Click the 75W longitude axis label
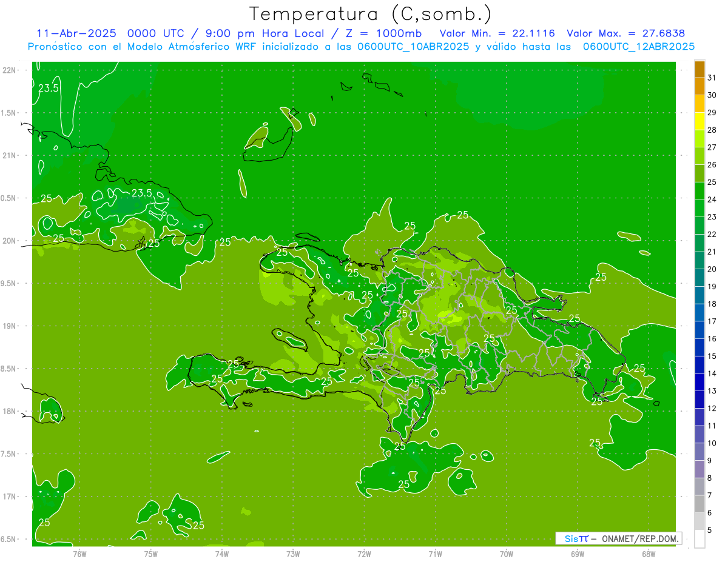The image size is (728, 562). [x=151, y=554]
